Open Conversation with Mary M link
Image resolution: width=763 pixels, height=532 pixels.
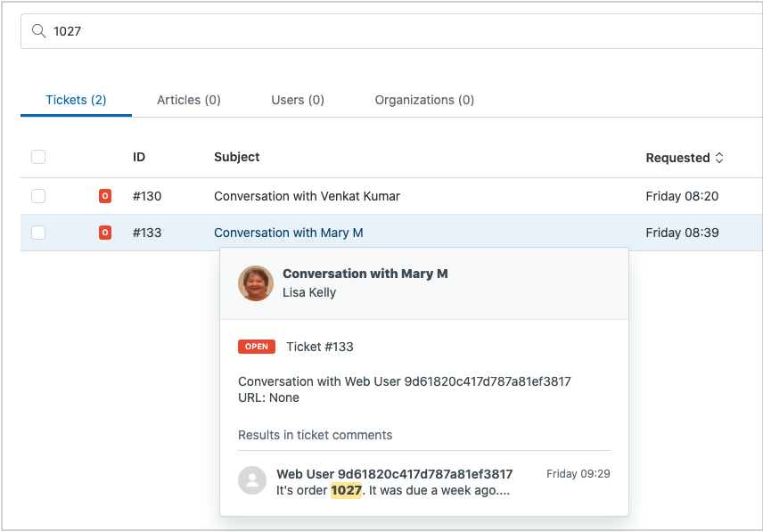[289, 233]
